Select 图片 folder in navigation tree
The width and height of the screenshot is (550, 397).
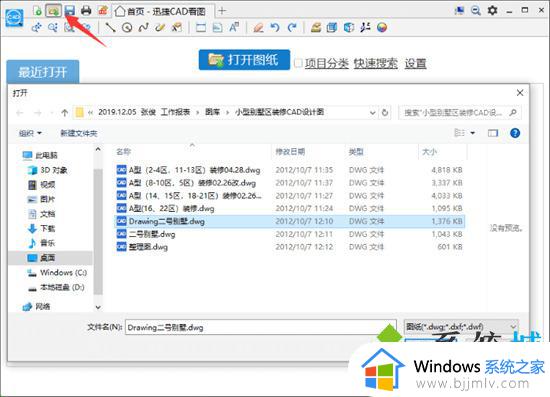click(x=41, y=199)
